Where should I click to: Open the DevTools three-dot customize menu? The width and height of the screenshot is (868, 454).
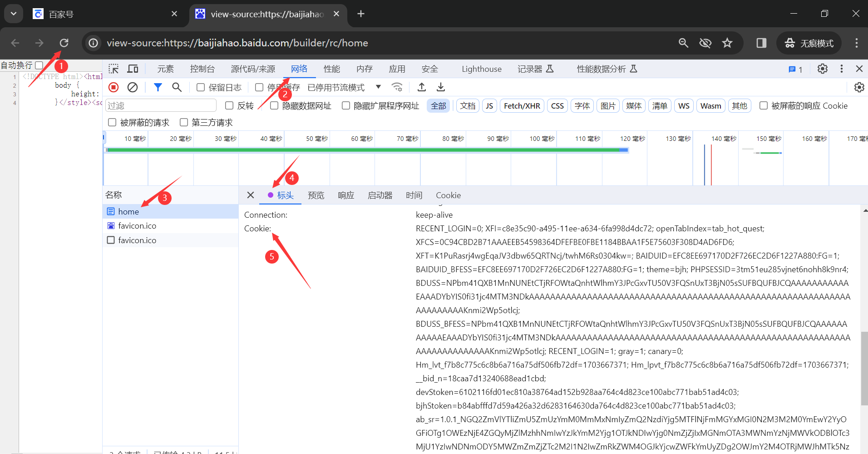pos(841,69)
